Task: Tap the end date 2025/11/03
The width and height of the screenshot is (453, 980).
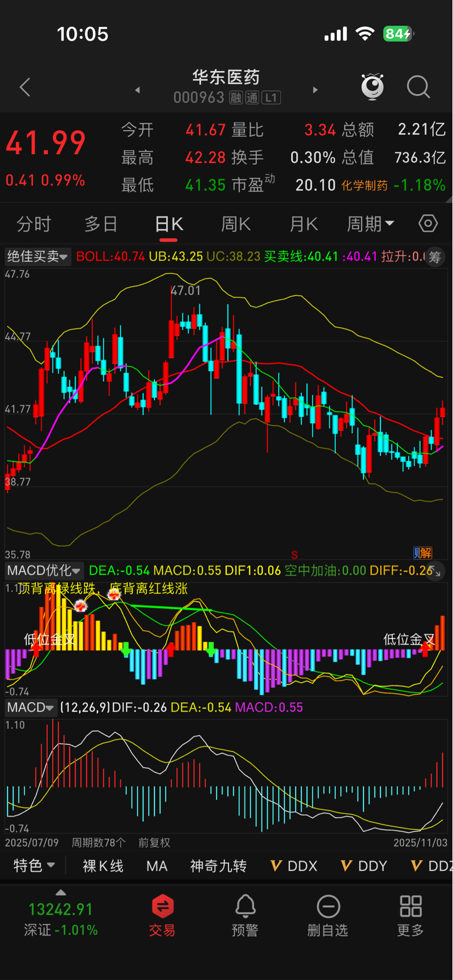Action: coord(421,843)
